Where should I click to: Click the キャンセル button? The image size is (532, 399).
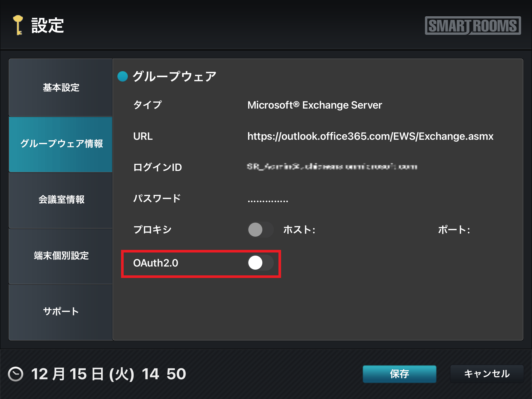click(x=487, y=374)
